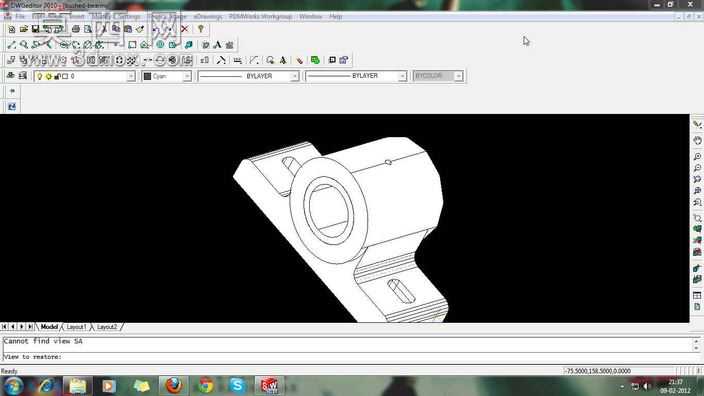Click the light bulb Help icon
This screenshot has height=396, width=704.
pyautogui.click(x=201, y=29)
